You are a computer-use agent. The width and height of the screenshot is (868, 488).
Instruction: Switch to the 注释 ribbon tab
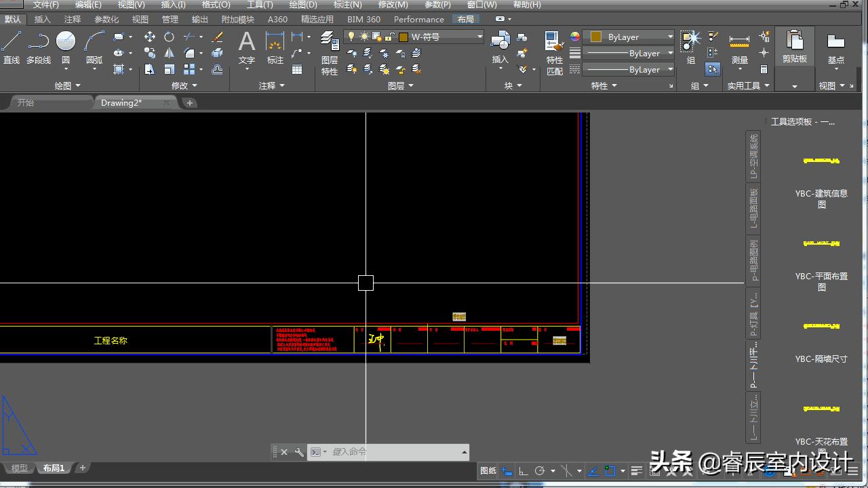(x=72, y=19)
